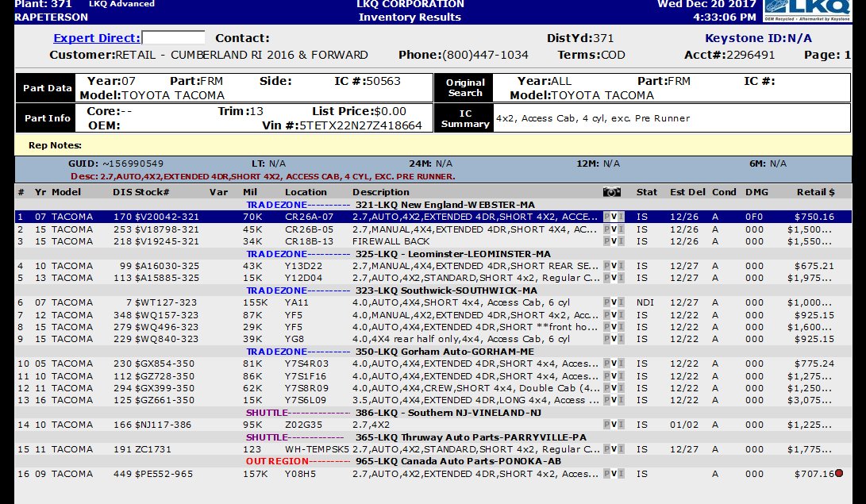Click the Var column header
866x504 pixels.
[219, 192]
